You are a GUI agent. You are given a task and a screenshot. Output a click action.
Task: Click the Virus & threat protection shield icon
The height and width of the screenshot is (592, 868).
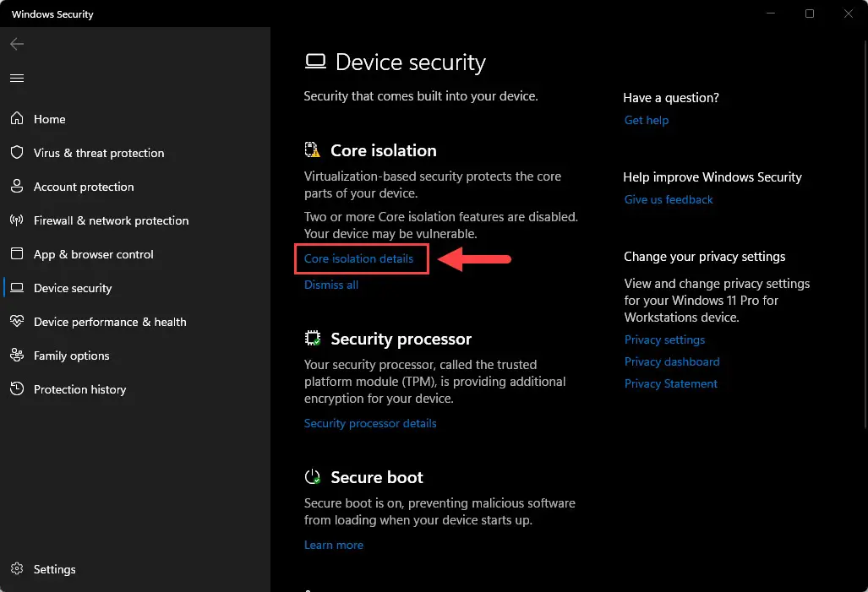coord(17,152)
